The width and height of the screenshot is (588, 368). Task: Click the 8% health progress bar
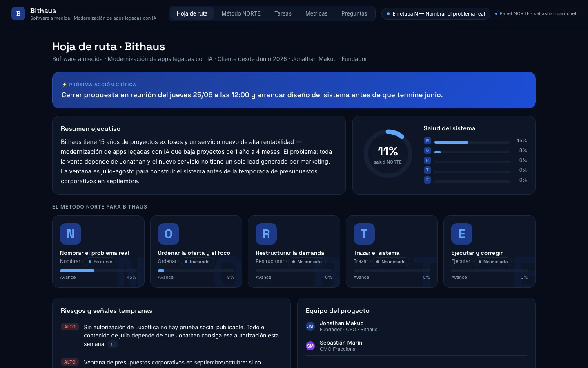[472, 152]
